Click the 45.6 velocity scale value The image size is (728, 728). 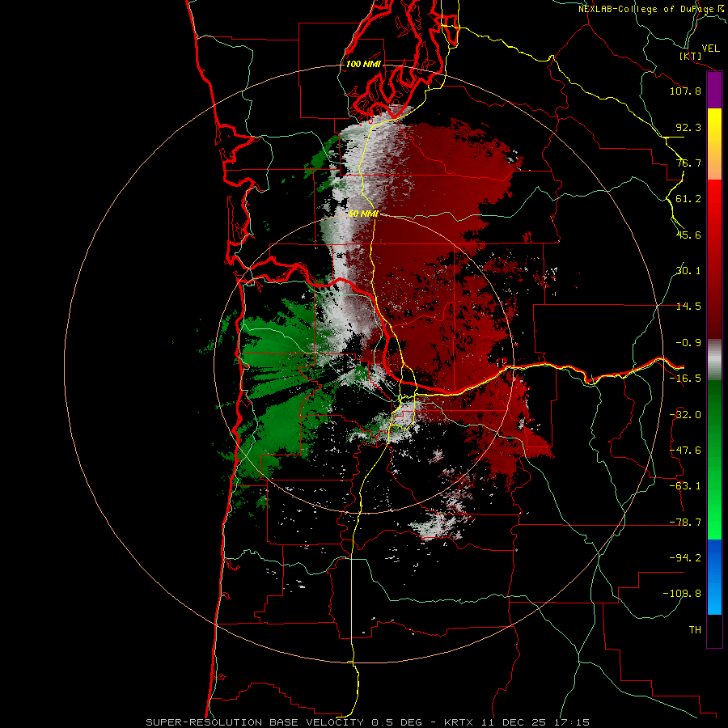(x=688, y=235)
